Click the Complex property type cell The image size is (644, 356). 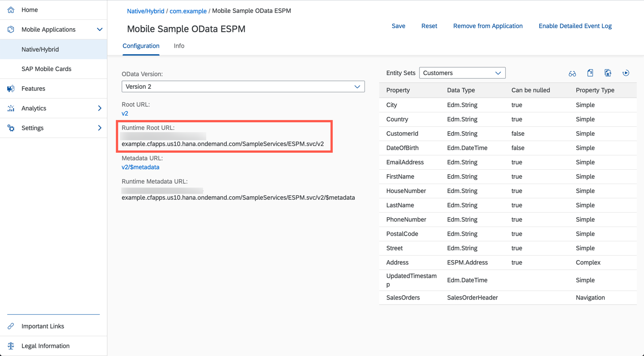click(588, 262)
